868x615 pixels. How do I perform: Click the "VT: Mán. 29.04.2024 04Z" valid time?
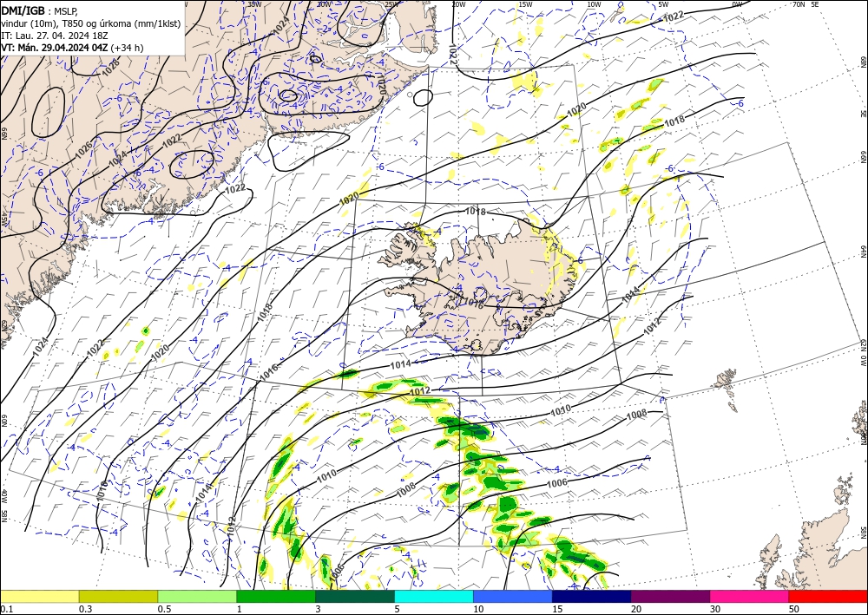[54, 48]
